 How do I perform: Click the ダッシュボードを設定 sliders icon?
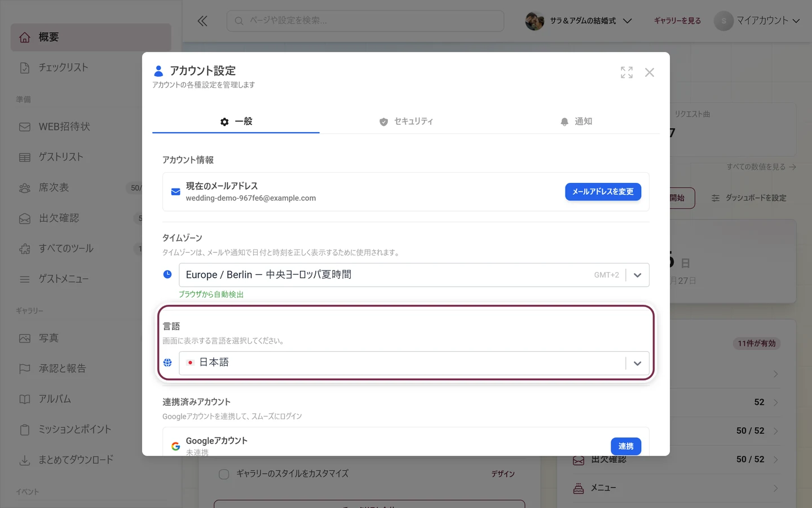716,198
